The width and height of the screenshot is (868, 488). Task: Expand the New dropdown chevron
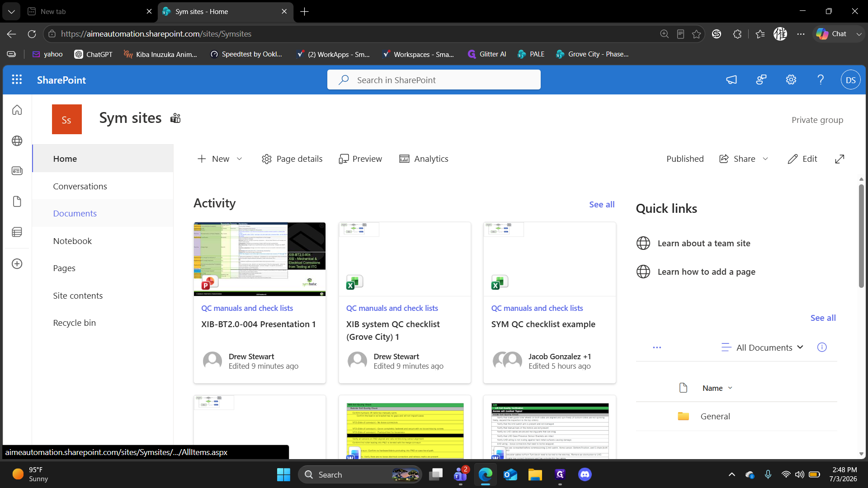coord(240,159)
